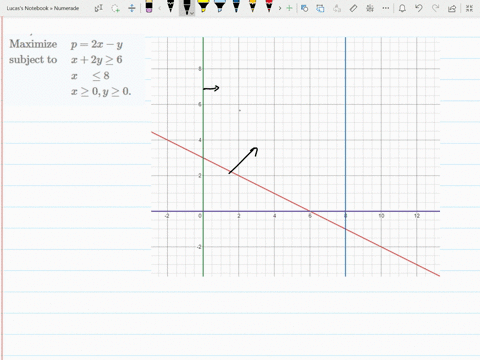Redo the last undone action
Screen dimensions: 480x360
tap(435, 8)
